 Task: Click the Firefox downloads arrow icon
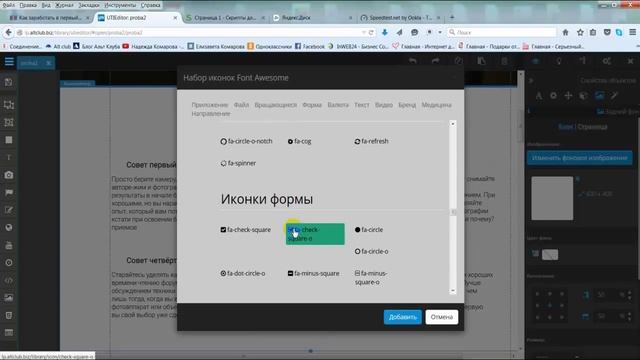(384, 32)
